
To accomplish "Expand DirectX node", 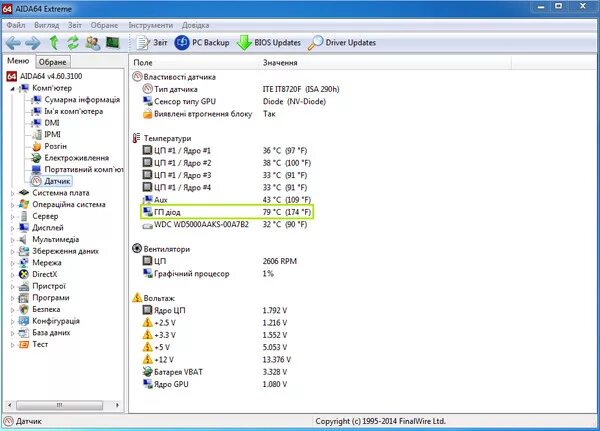I will [12, 275].
